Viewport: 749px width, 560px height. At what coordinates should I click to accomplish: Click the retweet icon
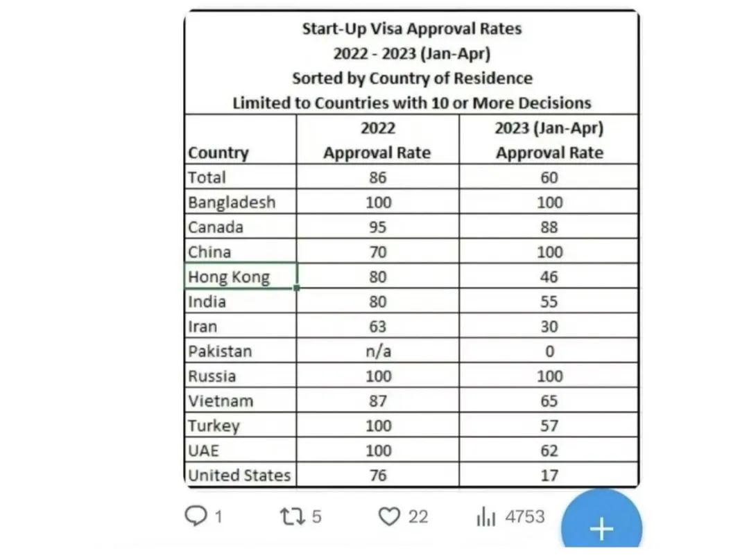point(293,516)
